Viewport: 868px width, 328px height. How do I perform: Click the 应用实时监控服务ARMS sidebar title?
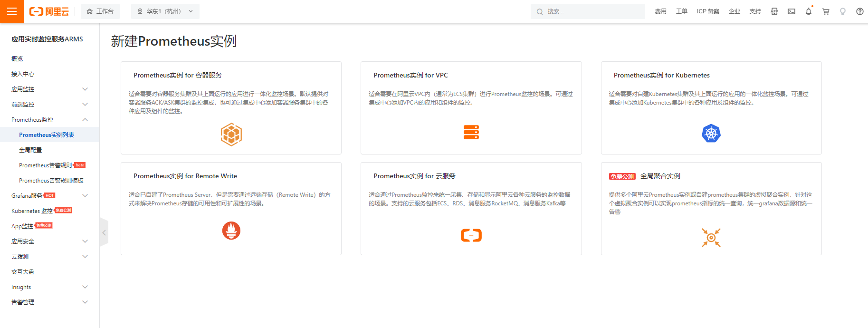coord(47,39)
